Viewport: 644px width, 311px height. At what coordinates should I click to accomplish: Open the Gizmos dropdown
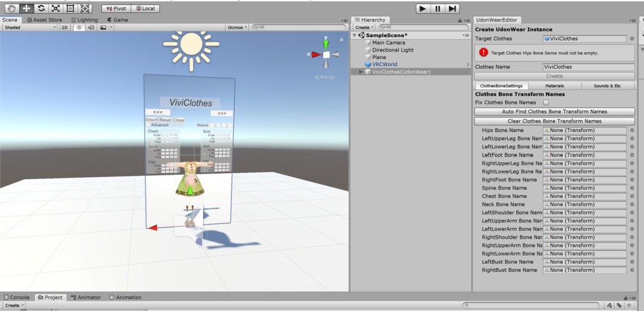point(237,27)
